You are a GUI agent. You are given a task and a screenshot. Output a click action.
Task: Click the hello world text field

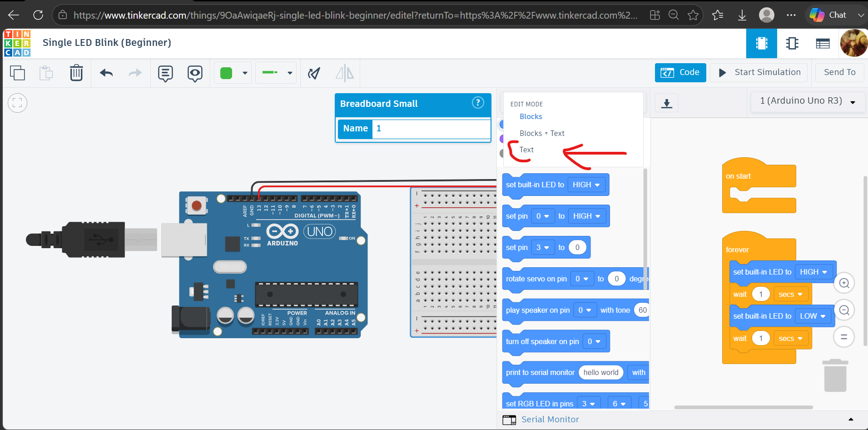[x=601, y=373]
